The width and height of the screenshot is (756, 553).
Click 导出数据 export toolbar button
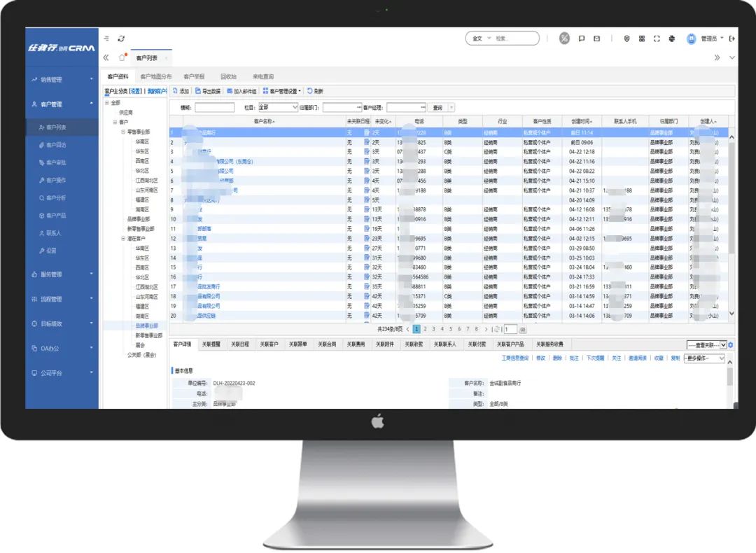(x=208, y=91)
